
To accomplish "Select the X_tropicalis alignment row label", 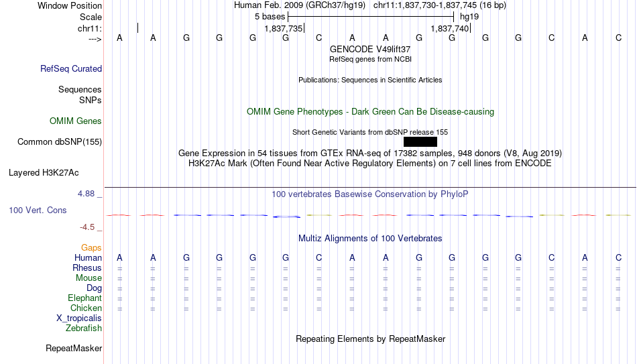I will coord(79,318).
